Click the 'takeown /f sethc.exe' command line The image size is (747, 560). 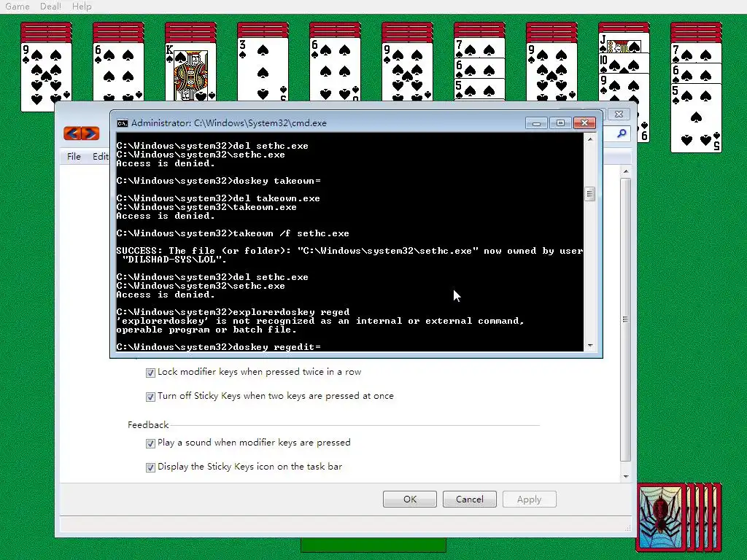pyautogui.click(x=233, y=233)
